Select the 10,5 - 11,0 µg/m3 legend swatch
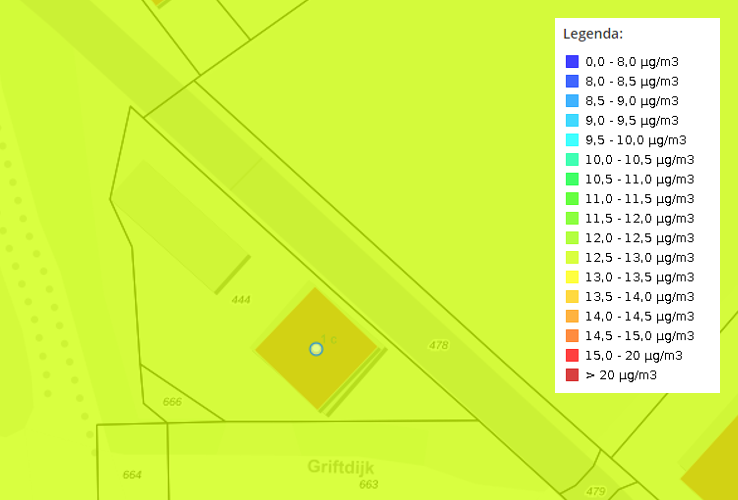 click(x=572, y=179)
